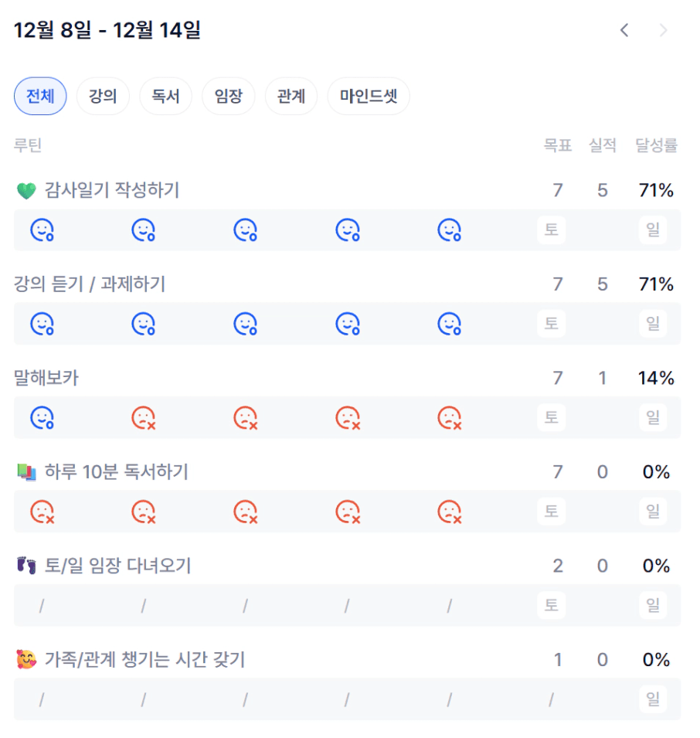The width and height of the screenshot is (700, 738).
Task: Click the first red fail face in 말해보카 row
Action: (x=143, y=417)
